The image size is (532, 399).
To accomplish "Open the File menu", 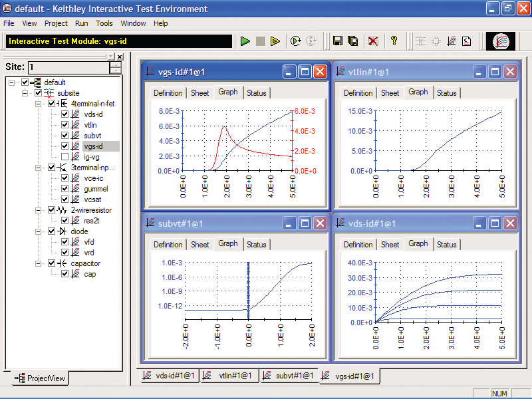I will pyautogui.click(x=9, y=23).
